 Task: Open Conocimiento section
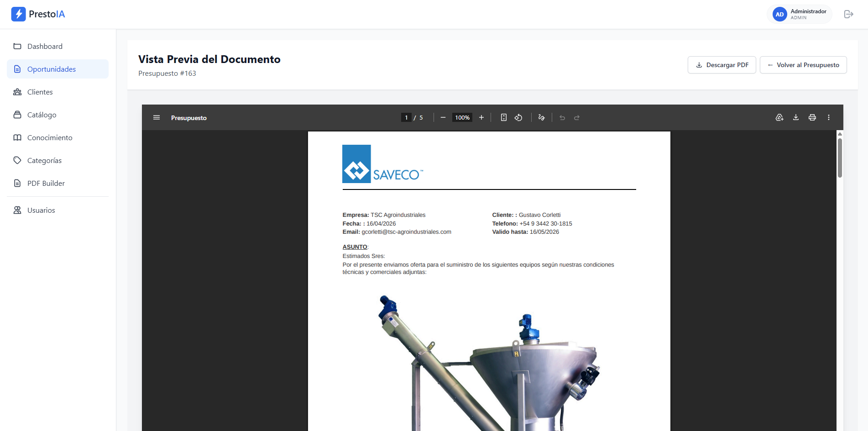[x=58, y=137]
